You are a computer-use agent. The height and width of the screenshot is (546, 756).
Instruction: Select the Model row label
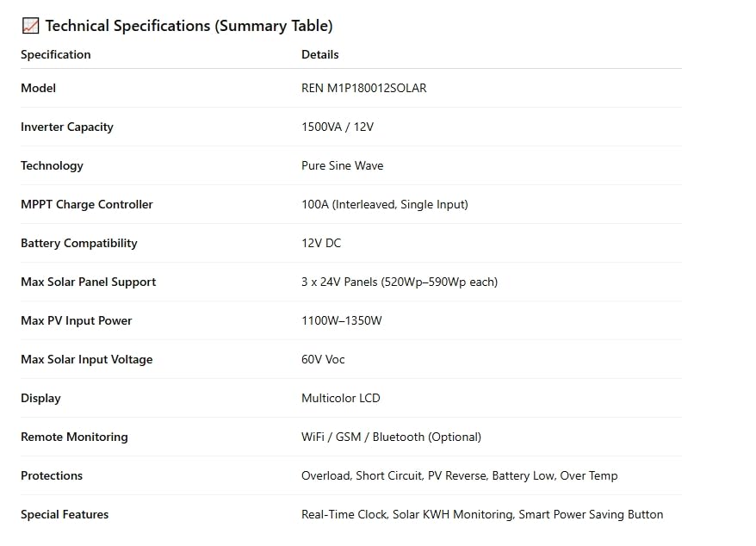point(38,88)
